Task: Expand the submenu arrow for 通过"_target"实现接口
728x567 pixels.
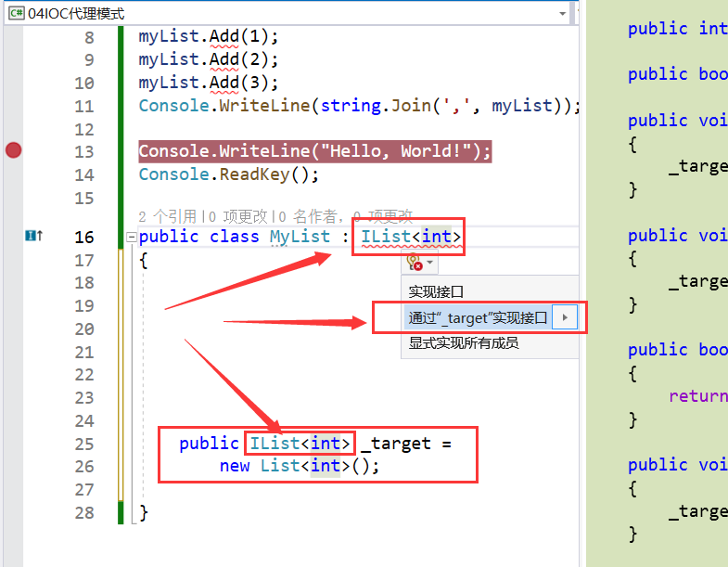Action: pyautogui.click(x=565, y=318)
